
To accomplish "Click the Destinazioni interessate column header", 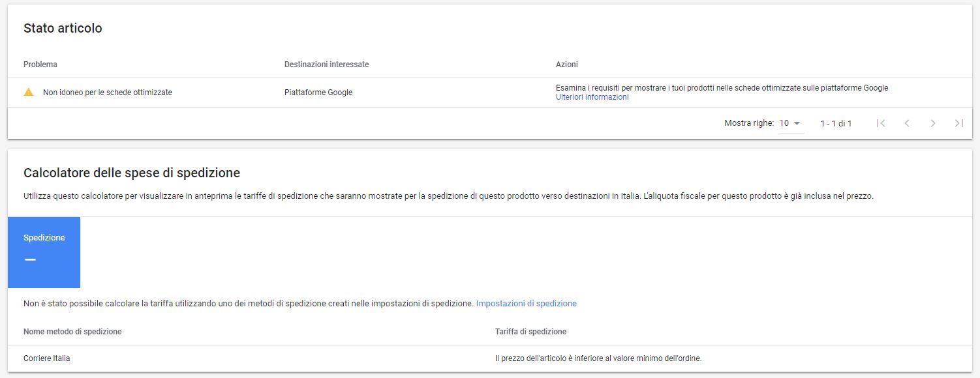I will click(x=326, y=65).
